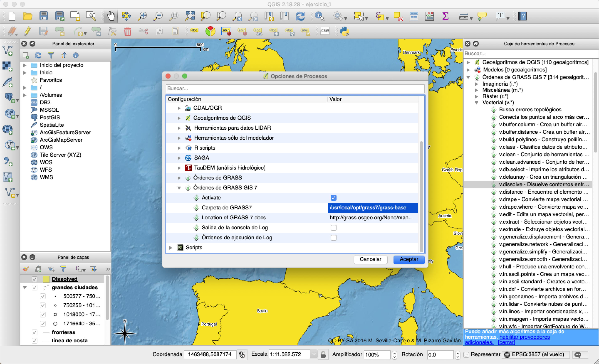599x364 pixels.
Task: Click the Add raster layer sidebar icon
Action: point(7,66)
